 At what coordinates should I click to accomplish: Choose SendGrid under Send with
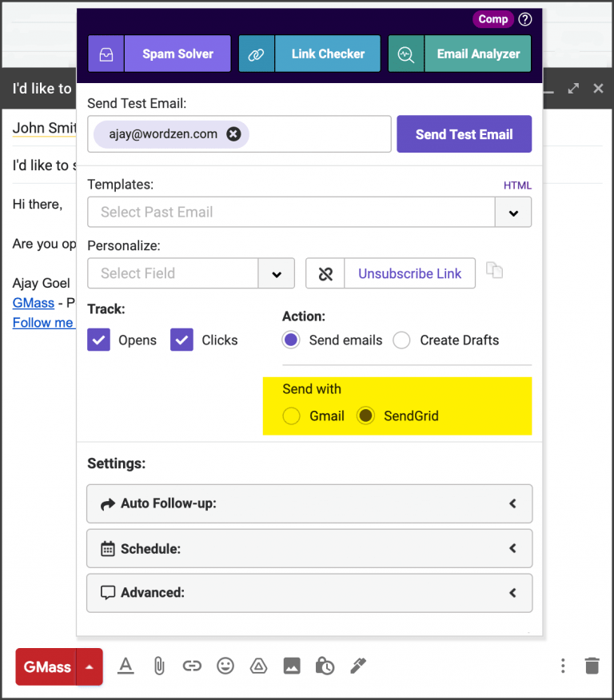pos(365,416)
